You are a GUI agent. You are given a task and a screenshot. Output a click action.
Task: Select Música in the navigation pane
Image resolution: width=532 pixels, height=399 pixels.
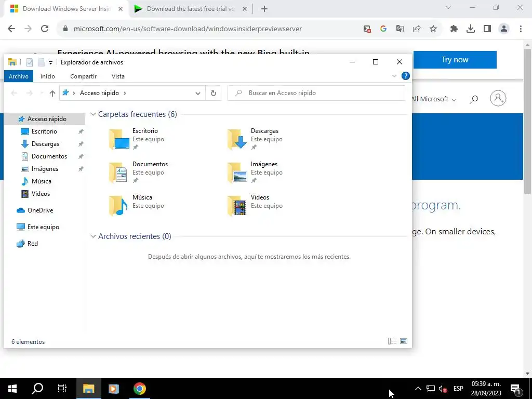(41, 181)
